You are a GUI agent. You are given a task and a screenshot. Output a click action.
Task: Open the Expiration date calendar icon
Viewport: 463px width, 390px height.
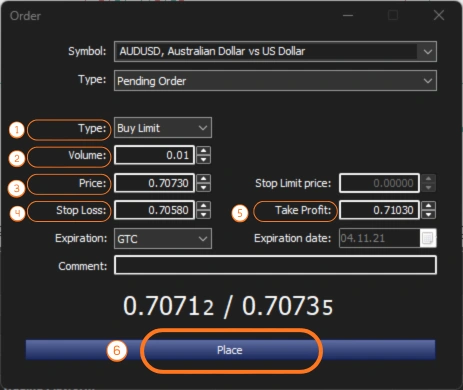tap(428, 238)
